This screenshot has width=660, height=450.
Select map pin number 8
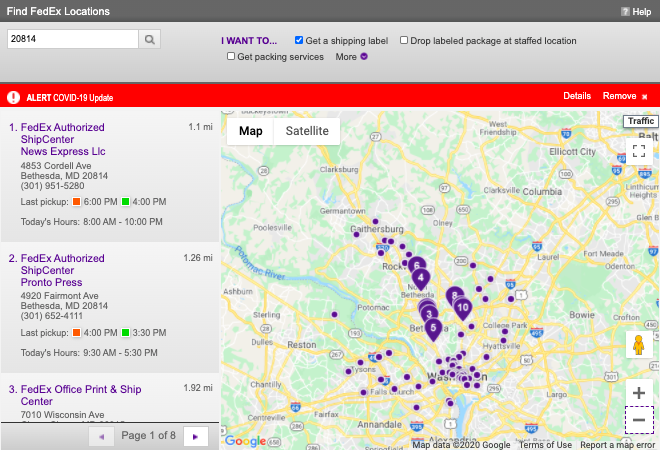(455, 294)
